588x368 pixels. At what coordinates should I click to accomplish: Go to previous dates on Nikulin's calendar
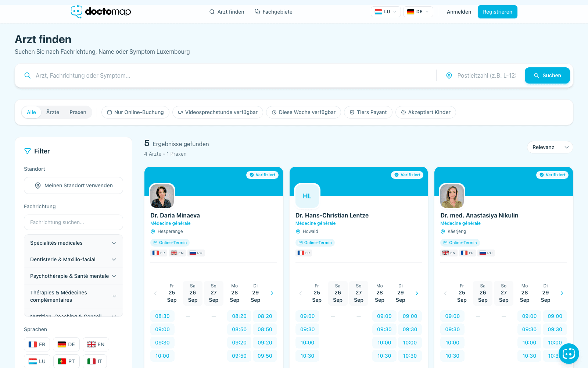(445, 293)
